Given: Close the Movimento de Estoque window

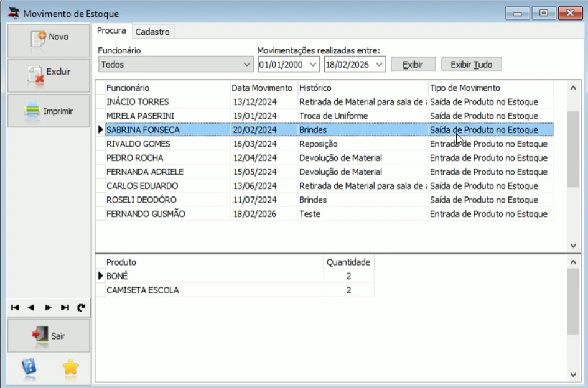Looking at the screenshot, I should 570,14.
